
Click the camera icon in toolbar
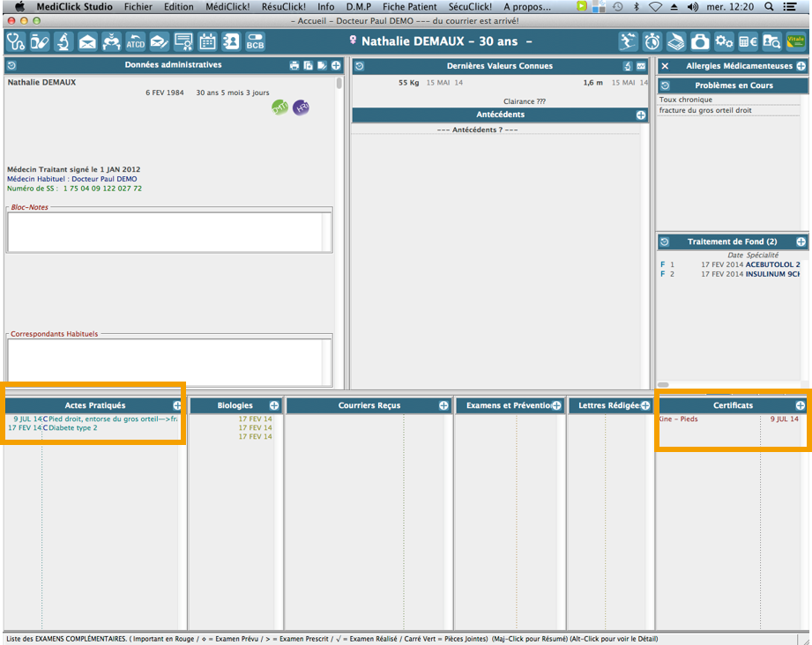point(699,41)
